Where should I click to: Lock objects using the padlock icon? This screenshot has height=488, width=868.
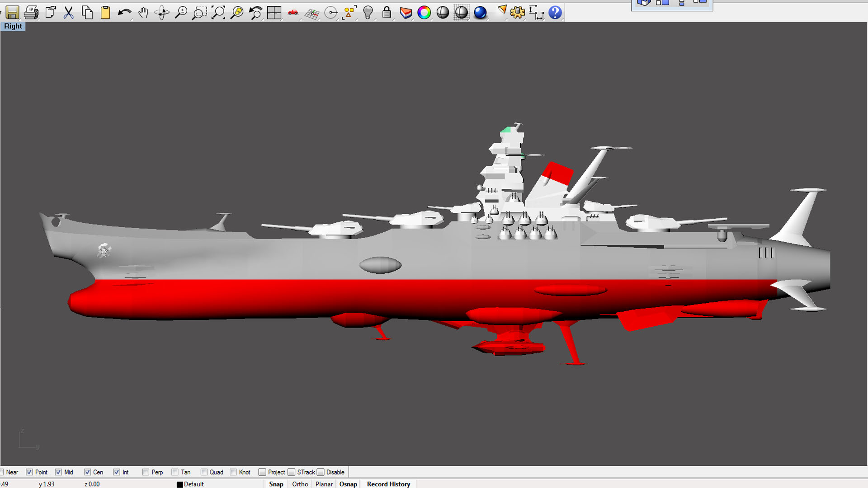pyautogui.click(x=387, y=12)
